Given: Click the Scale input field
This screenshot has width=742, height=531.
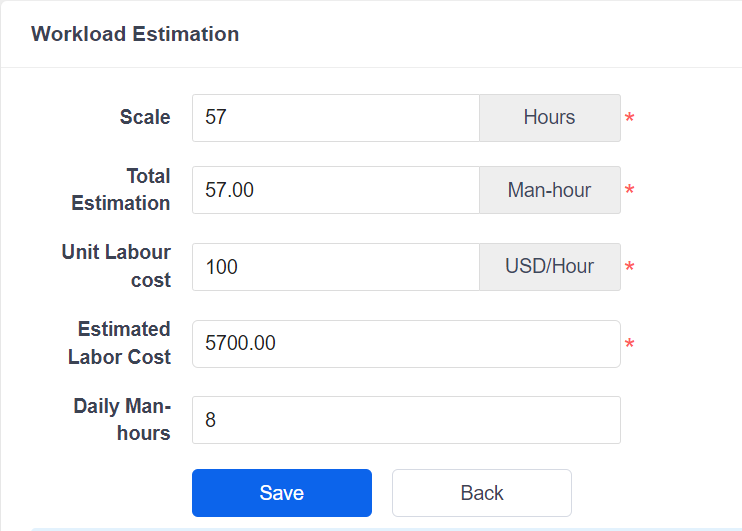Looking at the screenshot, I should 336,118.
